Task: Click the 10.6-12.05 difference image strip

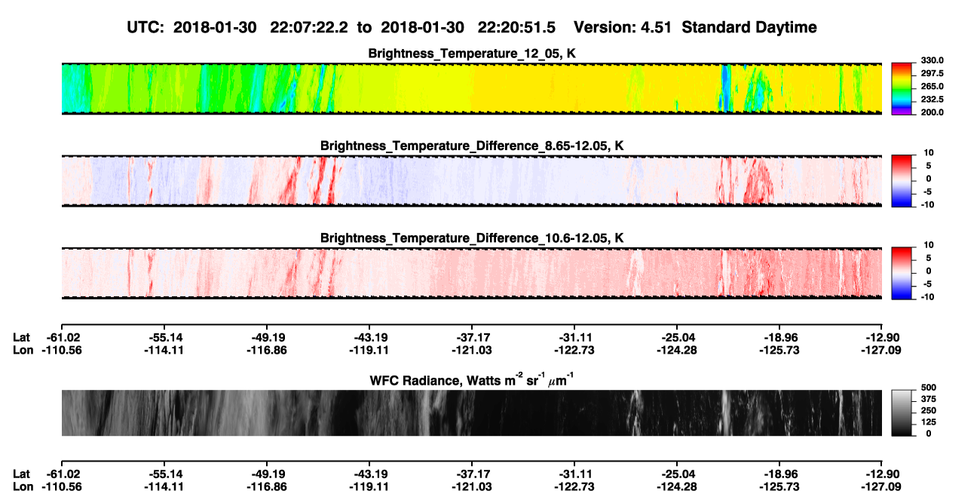Action: pos(471,273)
